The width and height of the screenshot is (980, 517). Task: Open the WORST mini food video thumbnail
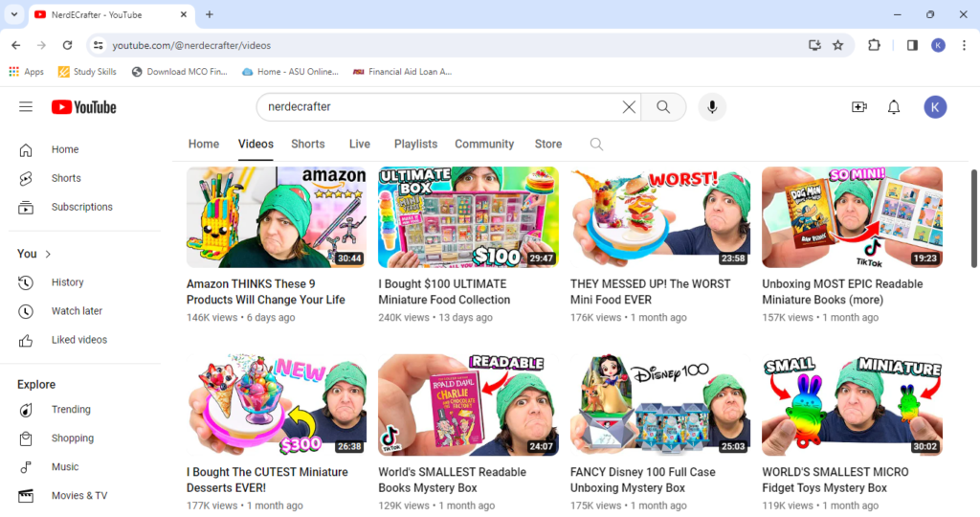[660, 217]
